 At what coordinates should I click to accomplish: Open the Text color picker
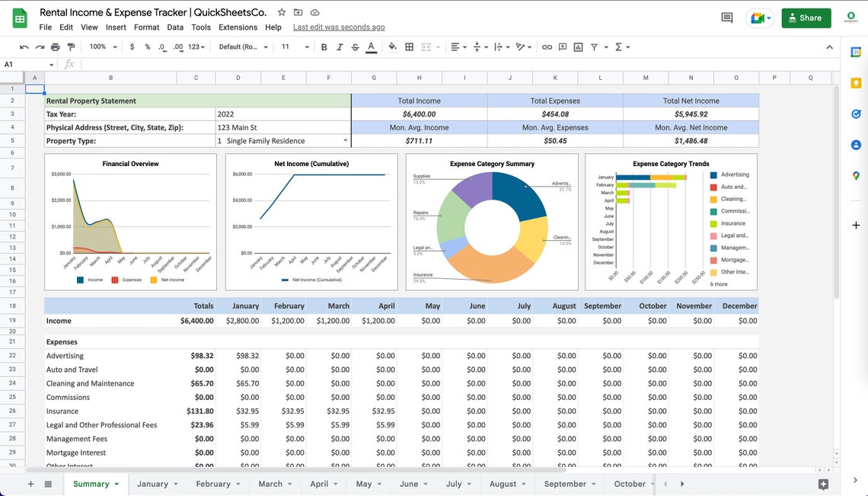pos(371,46)
